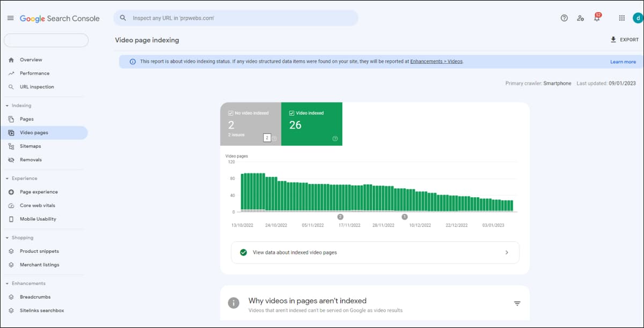
Task: Click the info icon in the blue banner
Action: tap(133, 62)
